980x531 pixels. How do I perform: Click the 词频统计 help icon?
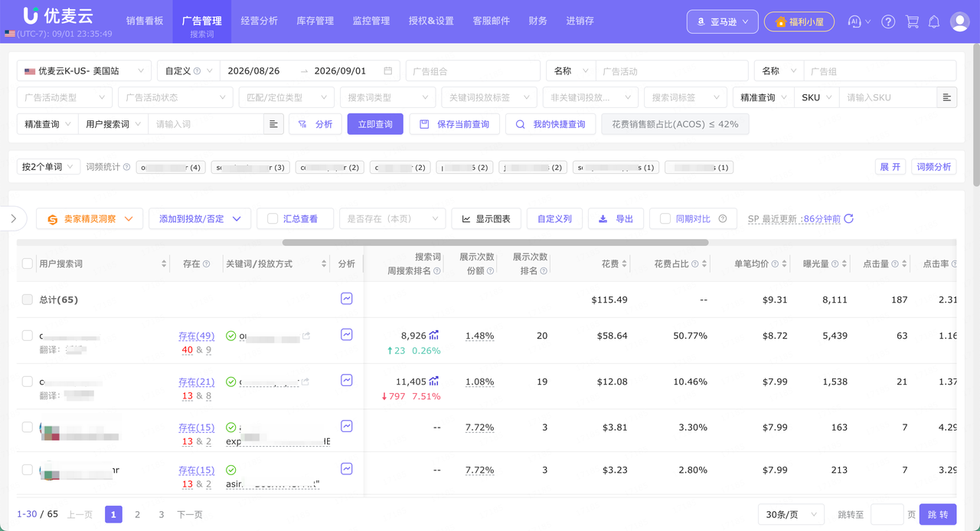(x=127, y=167)
